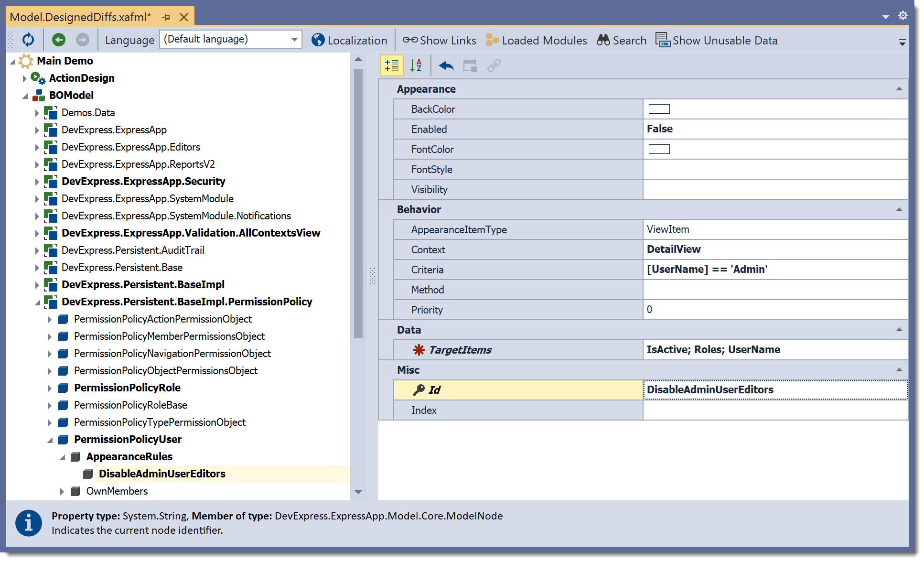Click the Show Unusable Data icon
The width and height of the screenshot is (924, 562).
coord(663,40)
